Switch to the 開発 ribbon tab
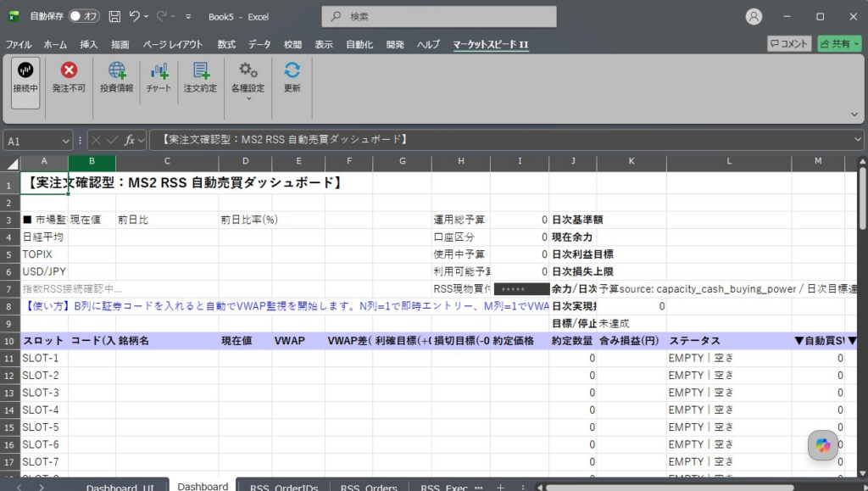 point(395,44)
